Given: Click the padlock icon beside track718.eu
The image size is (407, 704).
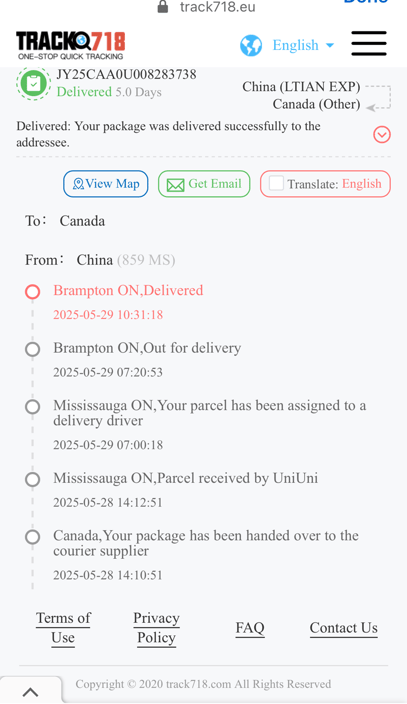Looking at the screenshot, I should (x=163, y=6).
